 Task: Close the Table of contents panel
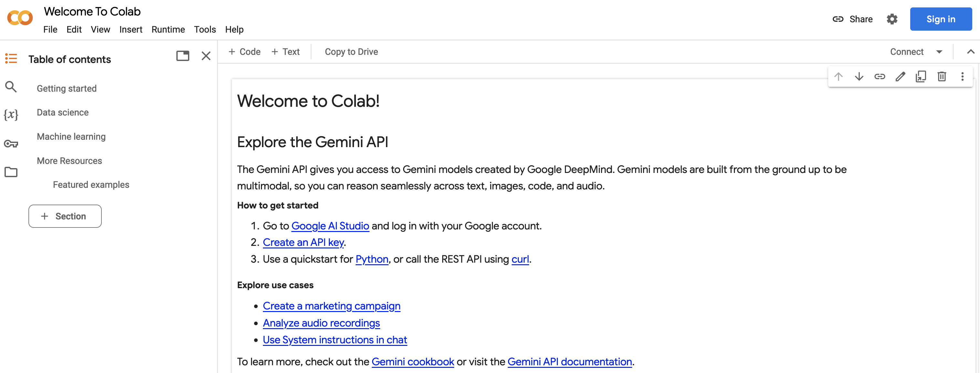pyautogui.click(x=206, y=56)
